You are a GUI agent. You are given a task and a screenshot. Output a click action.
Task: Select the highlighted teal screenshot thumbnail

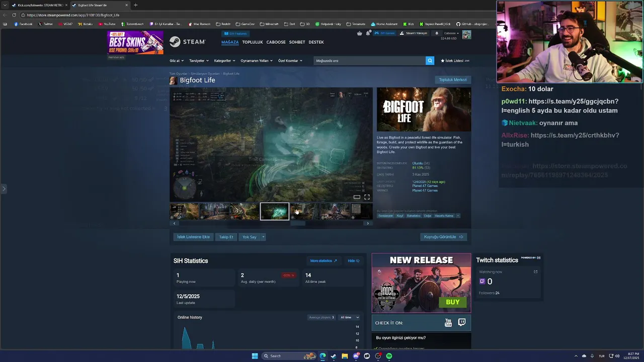coord(275,211)
